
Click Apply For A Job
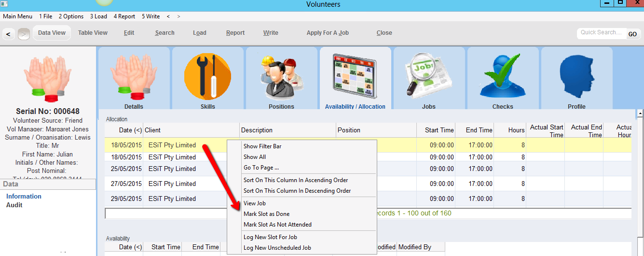pos(328,33)
